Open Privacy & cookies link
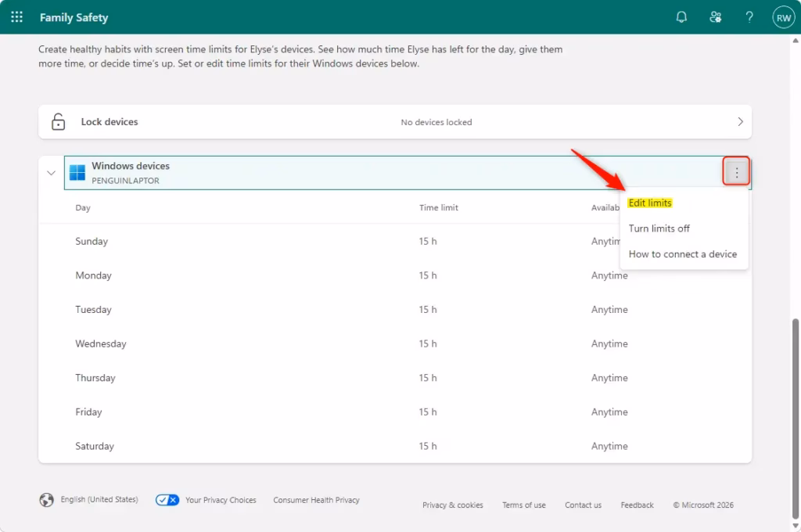Image resolution: width=801 pixels, height=532 pixels. coord(453,505)
